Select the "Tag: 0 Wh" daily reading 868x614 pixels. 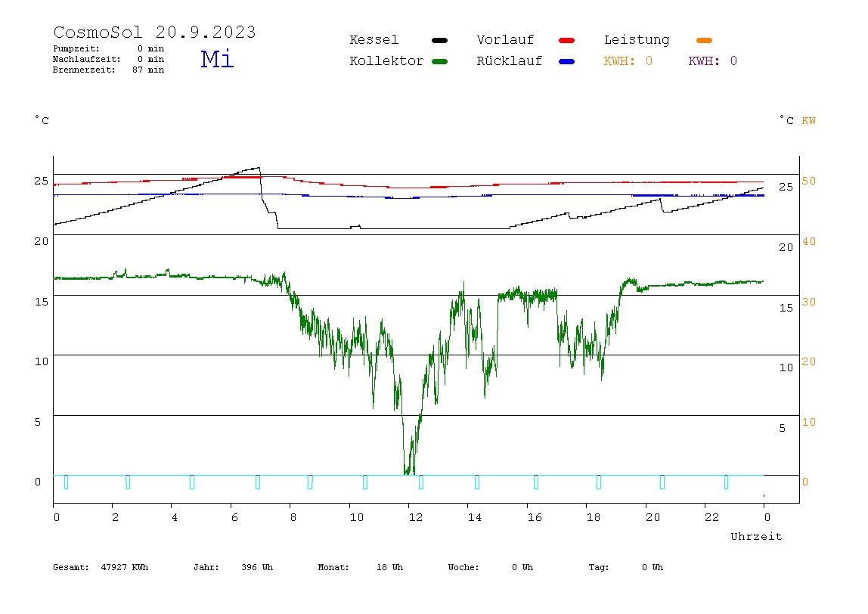[625, 567]
